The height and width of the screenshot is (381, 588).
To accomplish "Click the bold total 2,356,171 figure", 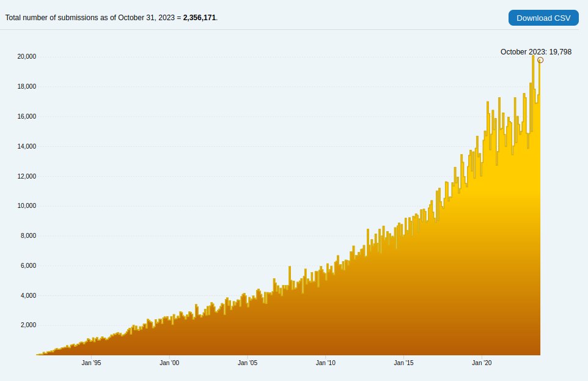I will pos(199,18).
